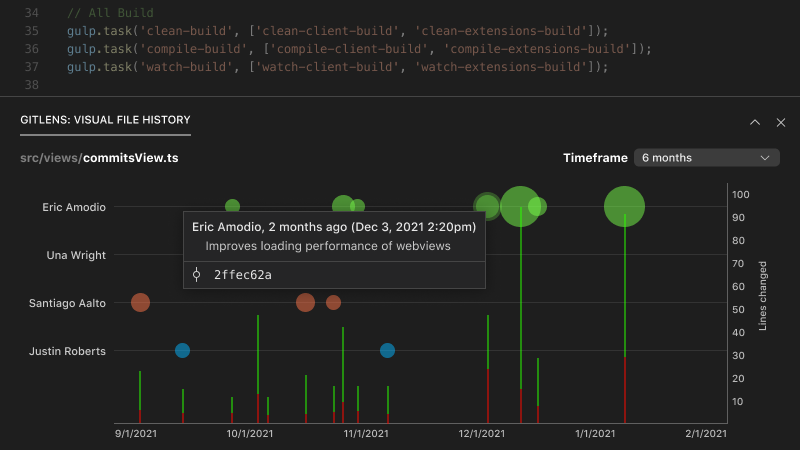This screenshot has height=450, width=800.
Task: Click the commit SHA 2ffec62a in tooltip
Action: (x=243, y=274)
